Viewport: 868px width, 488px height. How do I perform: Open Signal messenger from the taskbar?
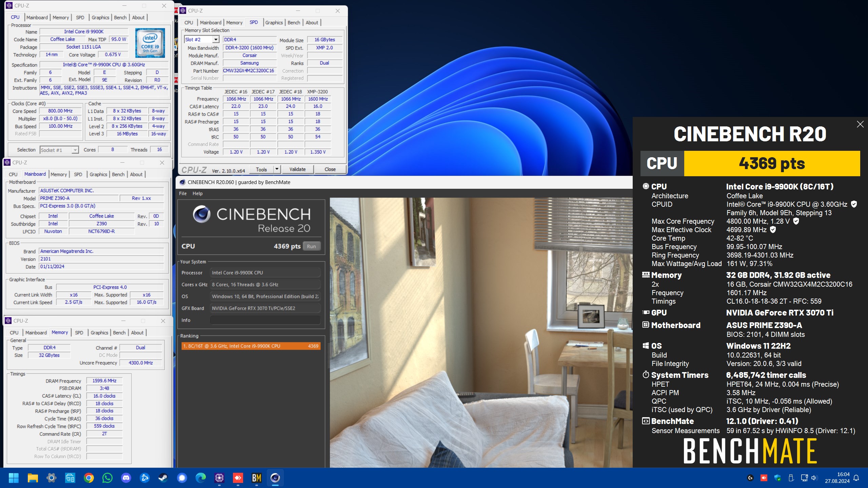(182, 478)
